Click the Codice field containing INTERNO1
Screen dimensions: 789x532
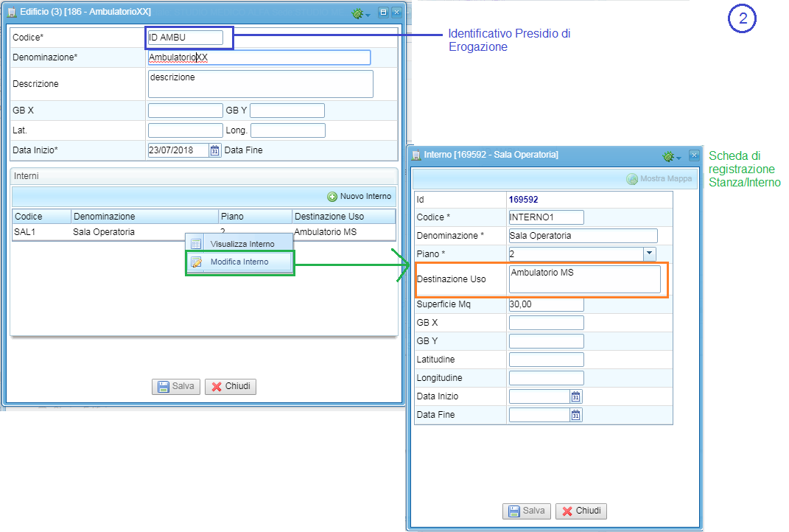click(x=547, y=217)
